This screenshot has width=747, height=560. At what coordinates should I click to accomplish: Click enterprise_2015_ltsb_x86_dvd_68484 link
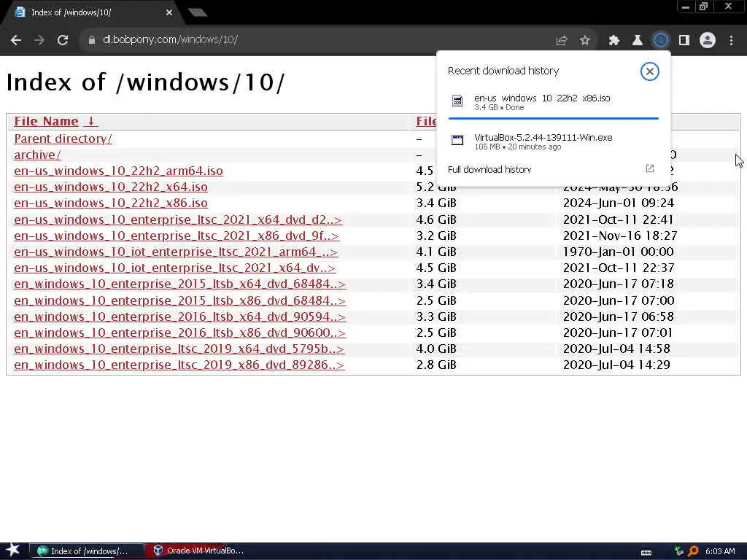click(x=179, y=301)
